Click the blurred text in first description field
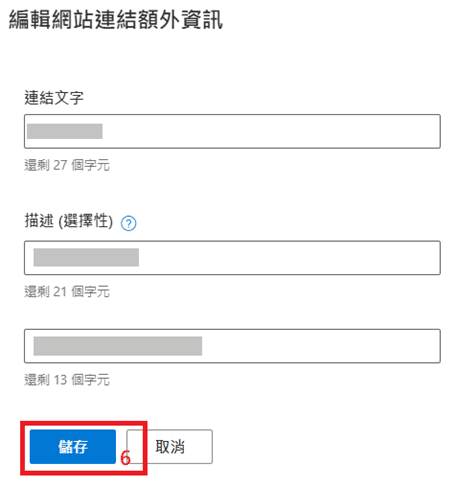This screenshot has width=455, height=486. click(x=86, y=257)
